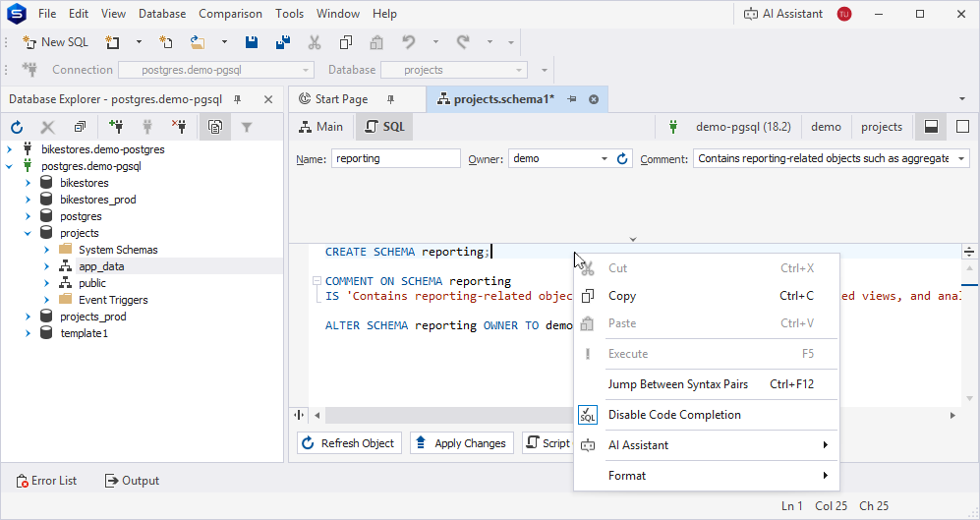The height and width of the screenshot is (520, 980).
Task: Open the Database projects dropdown
Action: [519, 70]
